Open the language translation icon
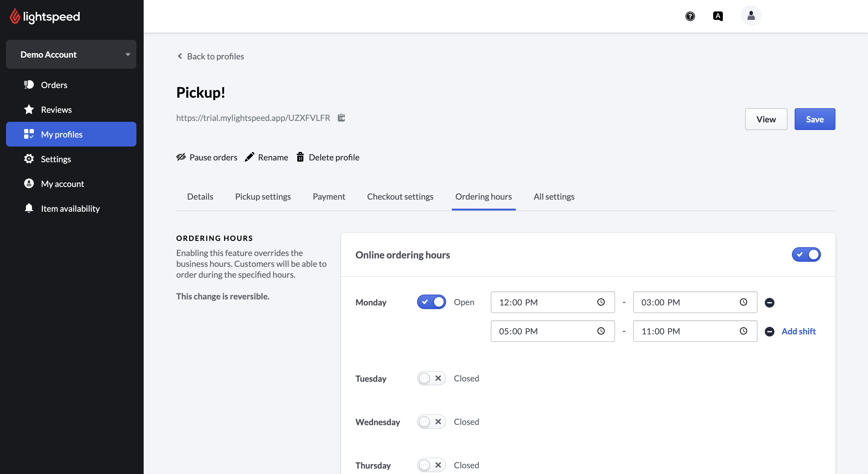Viewport: 868px width, 474px height. tap(718, 16)
